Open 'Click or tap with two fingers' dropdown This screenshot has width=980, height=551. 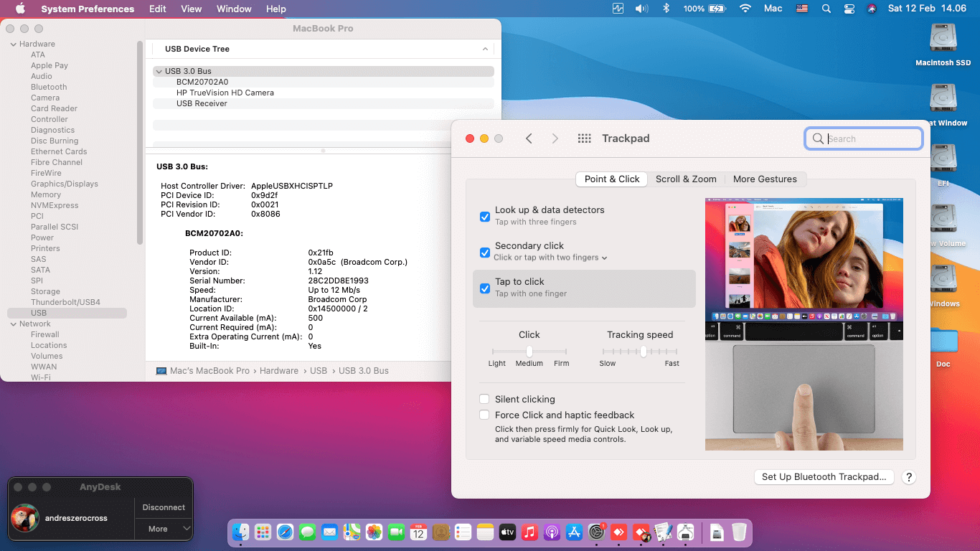(x=550, y=258)
